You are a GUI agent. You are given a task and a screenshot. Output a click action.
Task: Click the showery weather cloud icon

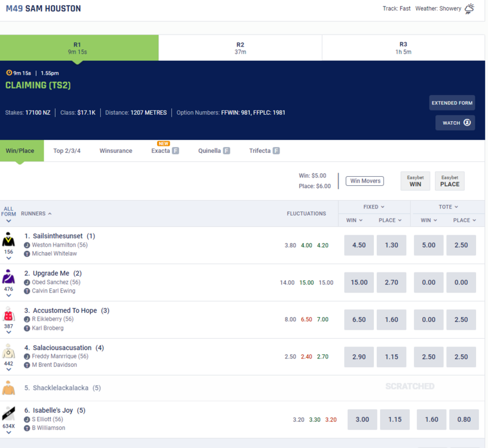pyautogui.click(x=470, y=8)
